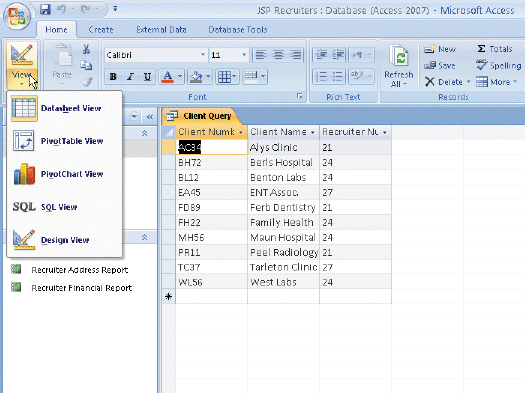Click New record button
This screenshot has height=393, width=525.
(440, 49)
